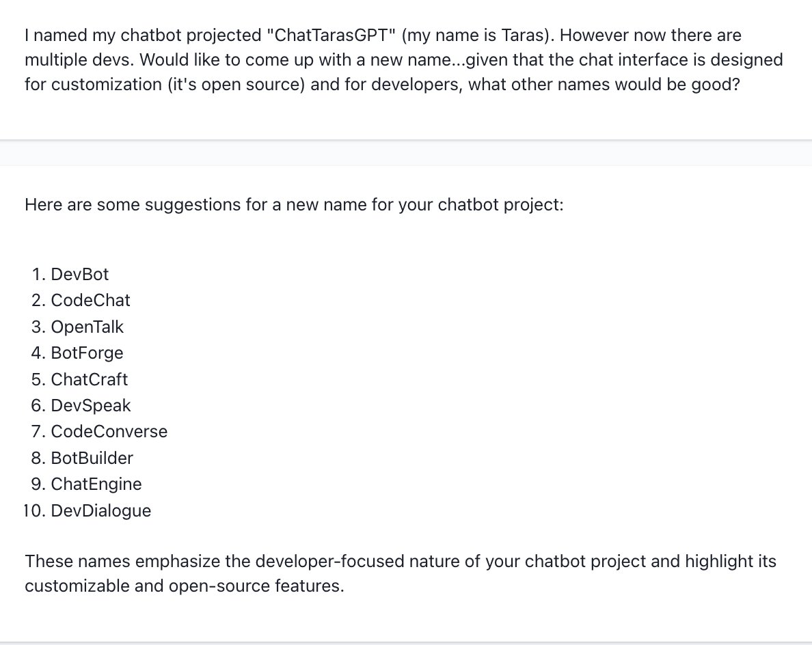
Task: Click the DevBot suggestion in the list
Action: point(79,275)
